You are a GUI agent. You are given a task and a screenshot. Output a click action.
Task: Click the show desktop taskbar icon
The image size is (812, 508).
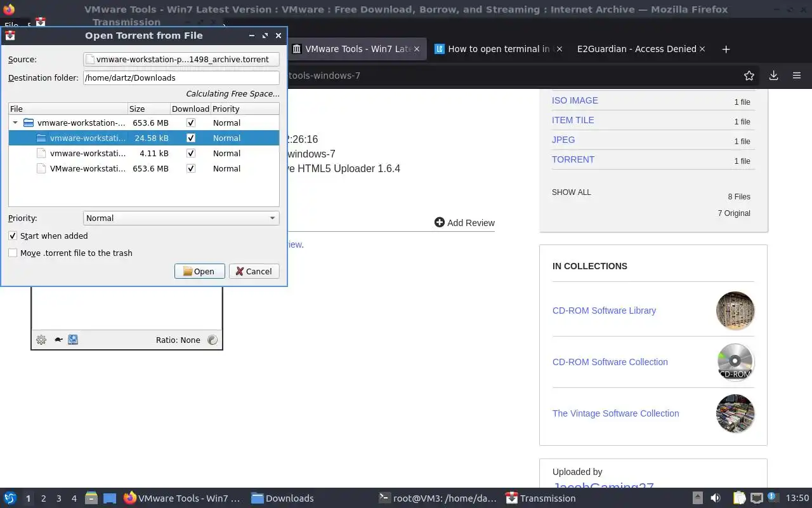tap(110, 498)
